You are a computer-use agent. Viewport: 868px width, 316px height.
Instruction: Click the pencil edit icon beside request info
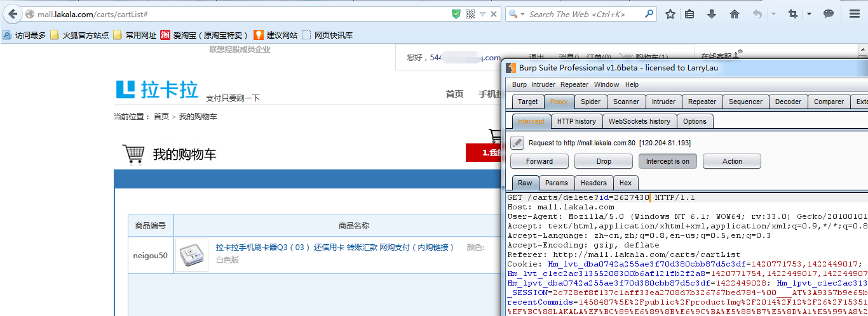[517, 143]
